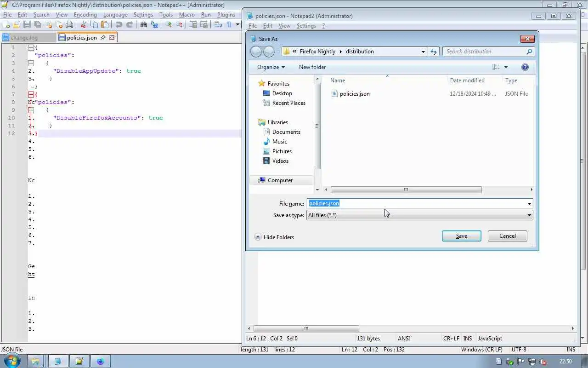Open the Macro menu in Notepad++
588x368 pixels.
tap(187, 15)
